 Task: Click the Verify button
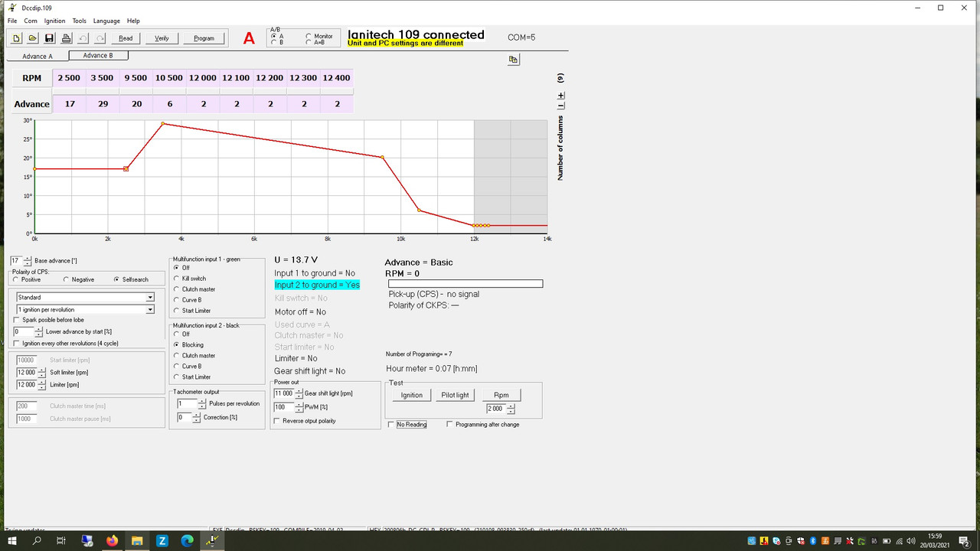pyautogui.click(x=162, y=38)
